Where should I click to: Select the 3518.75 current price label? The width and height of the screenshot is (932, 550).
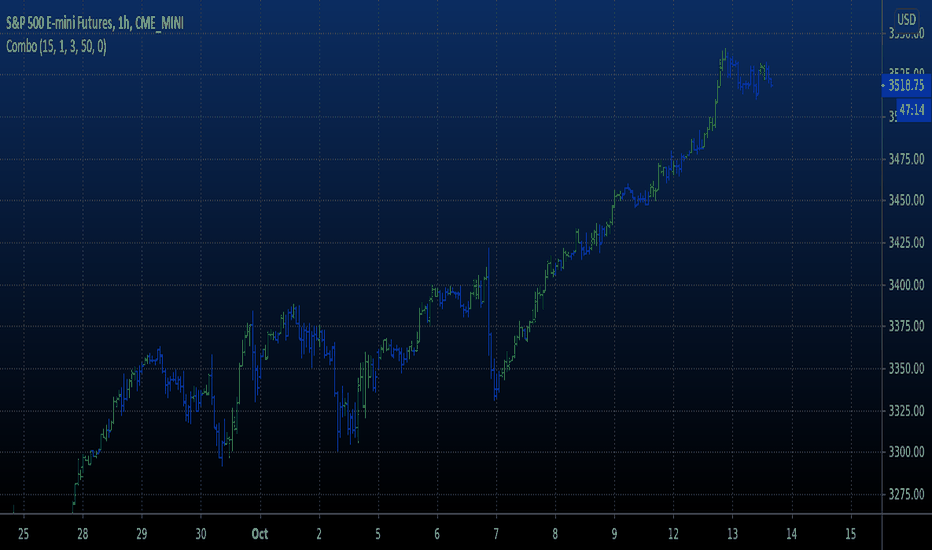coord(906,86)
